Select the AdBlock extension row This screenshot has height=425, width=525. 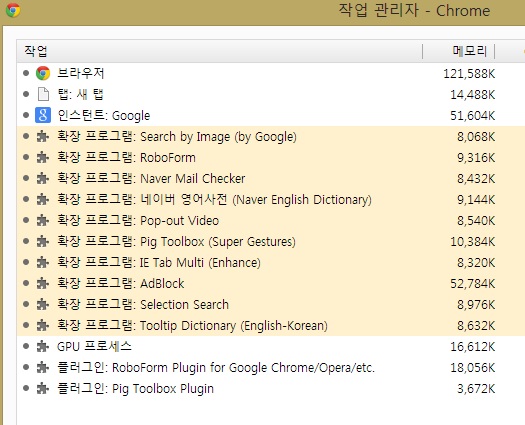(271, 283)
